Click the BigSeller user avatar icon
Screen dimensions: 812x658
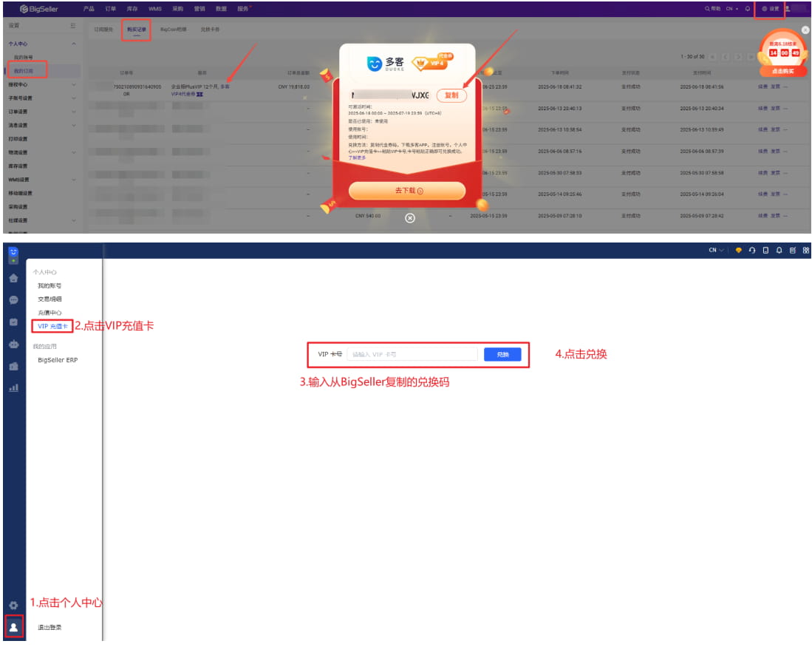point(788,9)
